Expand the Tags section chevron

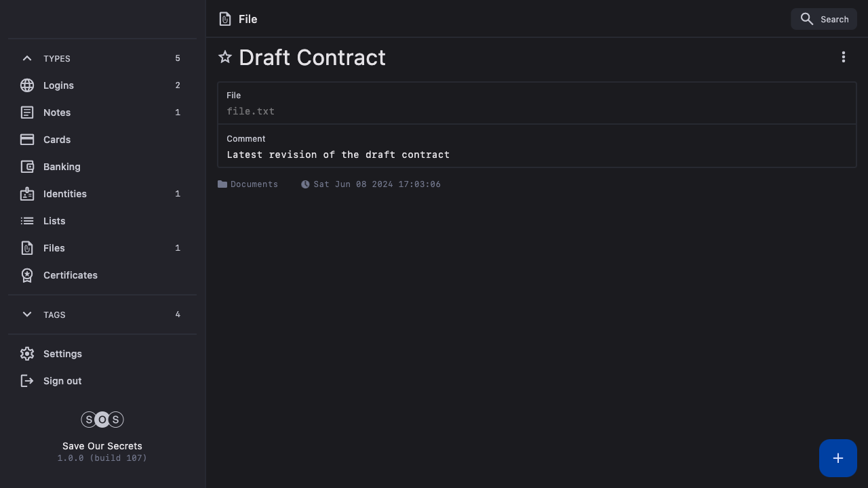27,314
